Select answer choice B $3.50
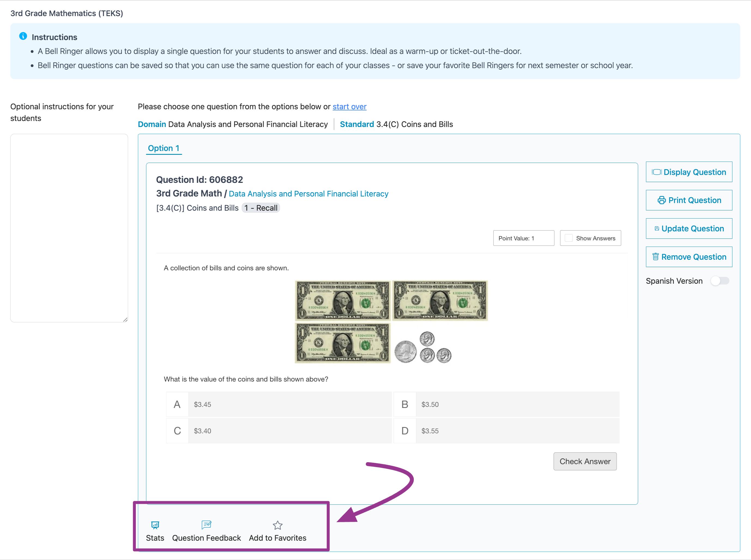 506,404
